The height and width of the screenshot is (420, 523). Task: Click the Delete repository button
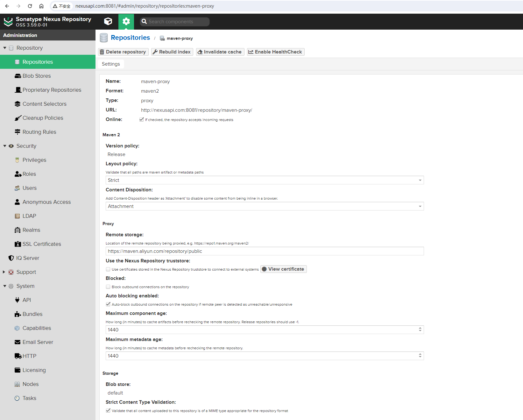click(x=123, y=52)
